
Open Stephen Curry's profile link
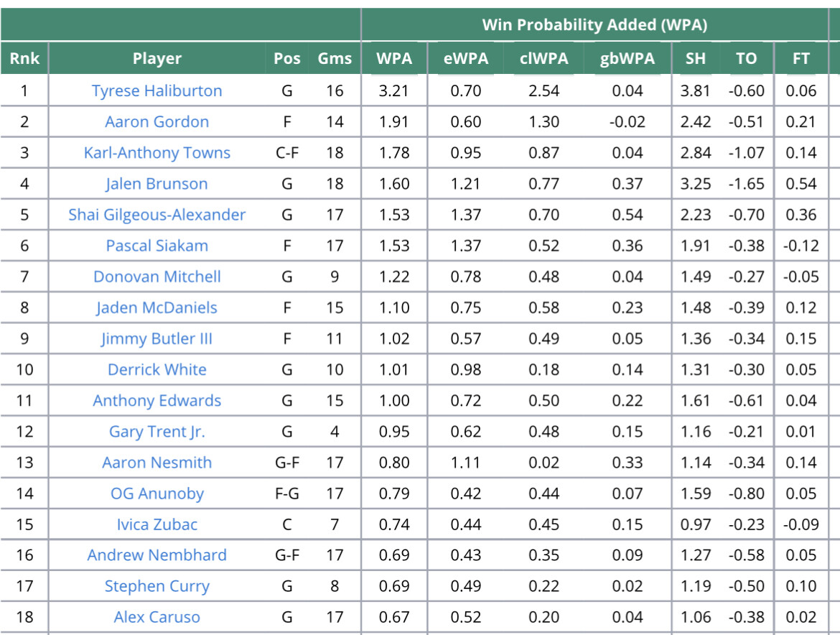[157, 585]
